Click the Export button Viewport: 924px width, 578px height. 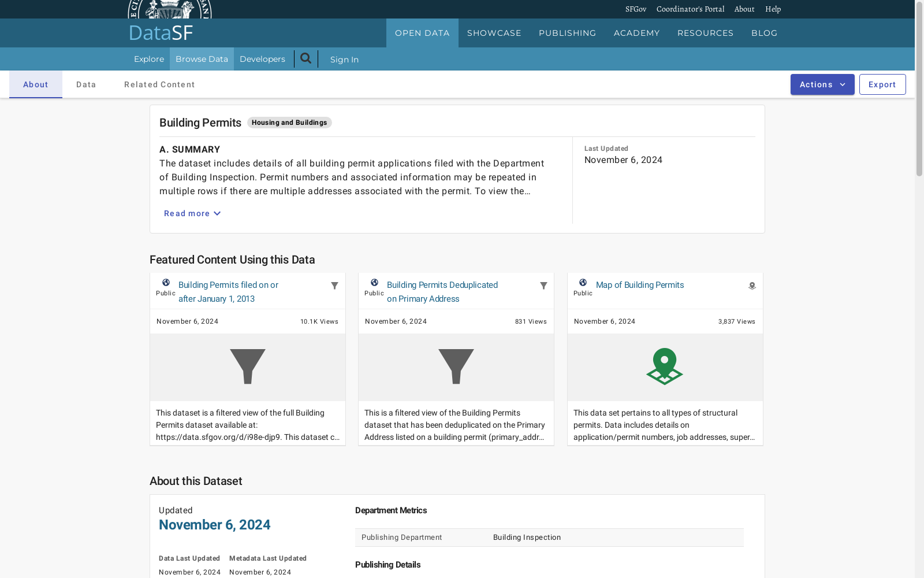tap(882, 84)
